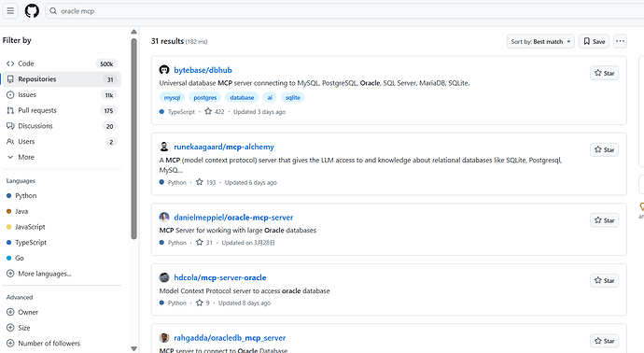This screenshot has width=644, height=353.
Task: View 193 stars on mcp-alchemy
Action: point(205,182)
